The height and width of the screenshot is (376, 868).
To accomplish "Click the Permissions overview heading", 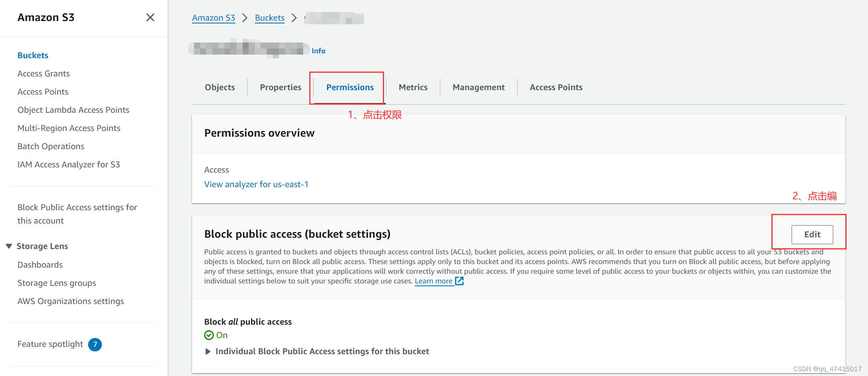I will tap(259, 133).
